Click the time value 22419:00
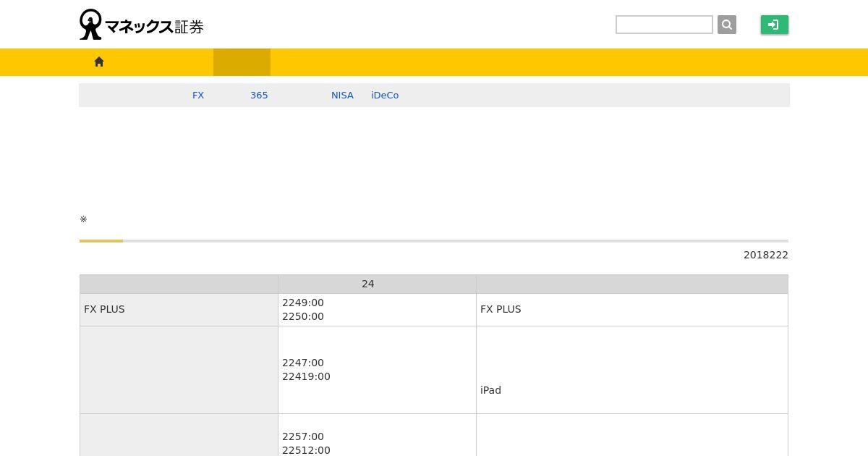Screen dimensions: 868x456 coord(306,376)
